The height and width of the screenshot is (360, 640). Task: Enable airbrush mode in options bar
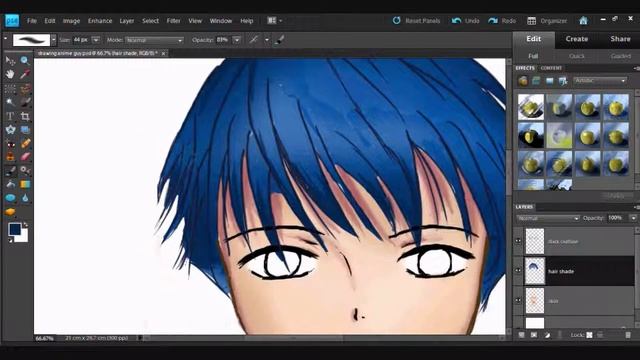pyautogui.click(x=253, y=40)
